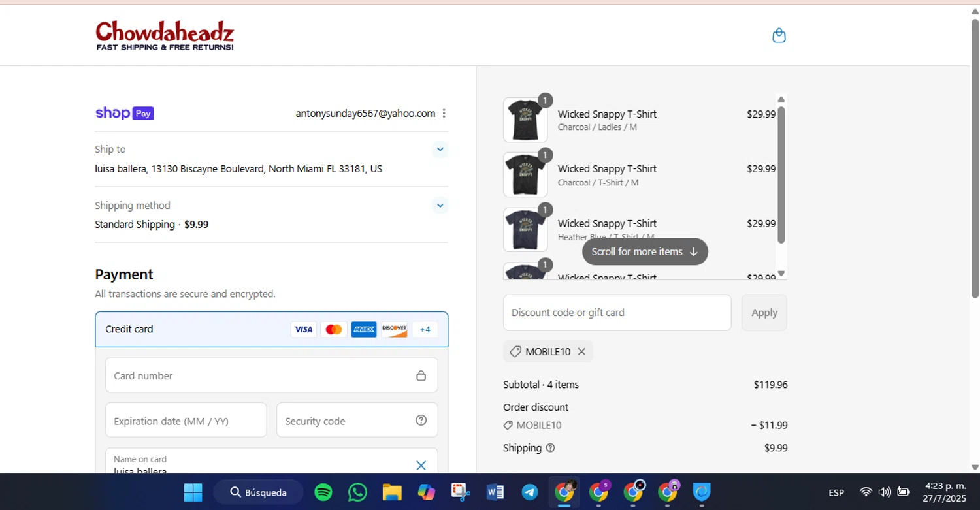Open the three-dot account options menu

[444, 113]
